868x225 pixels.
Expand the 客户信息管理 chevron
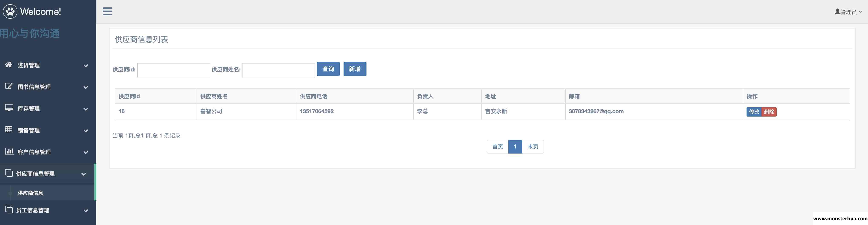coord(86,152)
